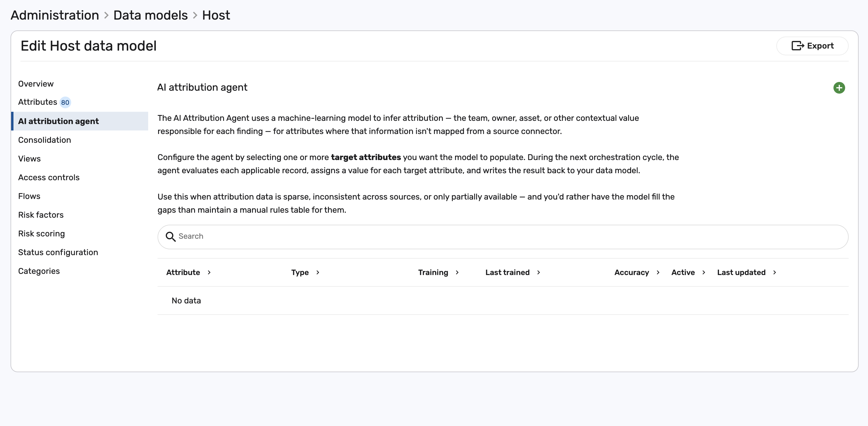
Task: Expand the Last trained column chevron
Action: point(539,272)
